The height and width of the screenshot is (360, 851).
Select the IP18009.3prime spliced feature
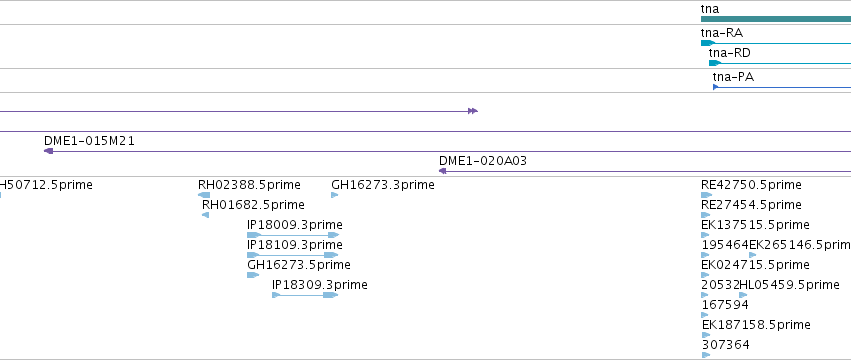point(293,235)
